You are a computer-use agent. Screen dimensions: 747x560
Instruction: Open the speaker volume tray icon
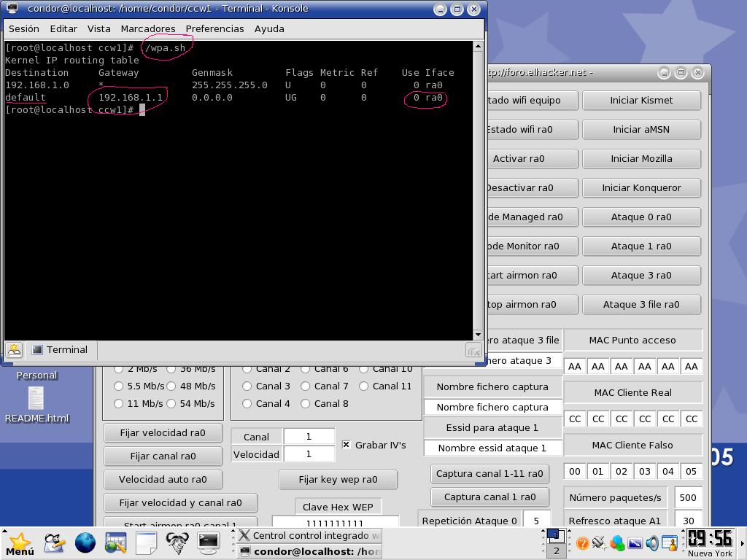point(652,542)
